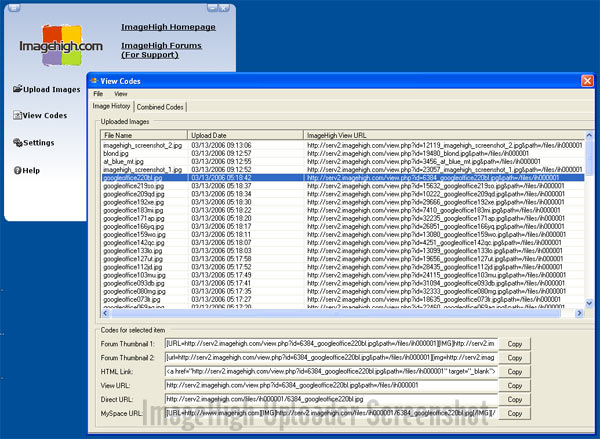Click the View URL text field

[x=331, y=385]
